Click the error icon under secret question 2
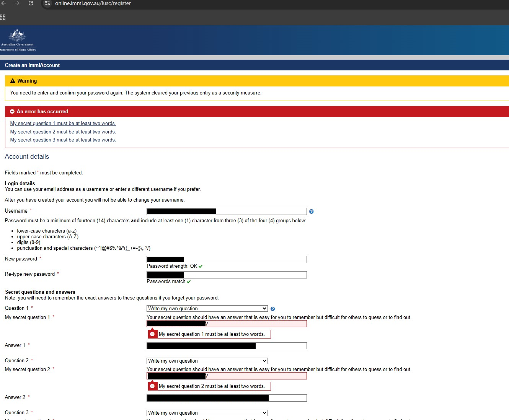The image size is (509, 420). coord(152,386)
